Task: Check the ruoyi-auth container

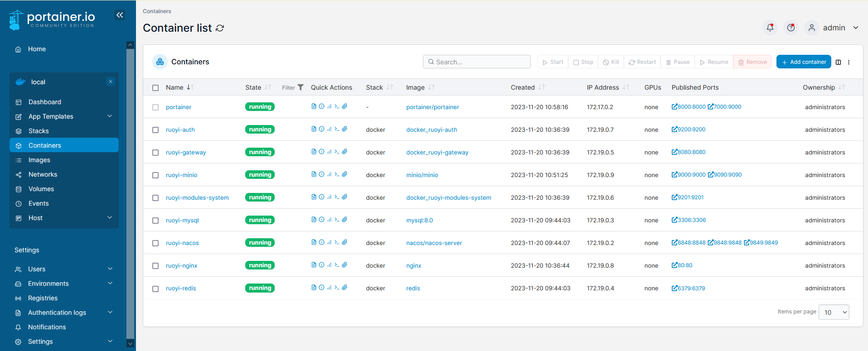Action: click(x=155, y=130)
